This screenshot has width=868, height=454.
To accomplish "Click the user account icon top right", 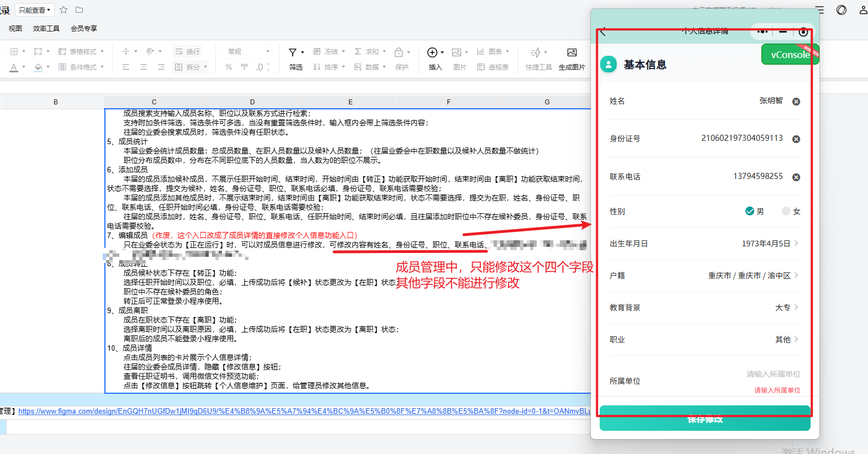I will (863, 10).
